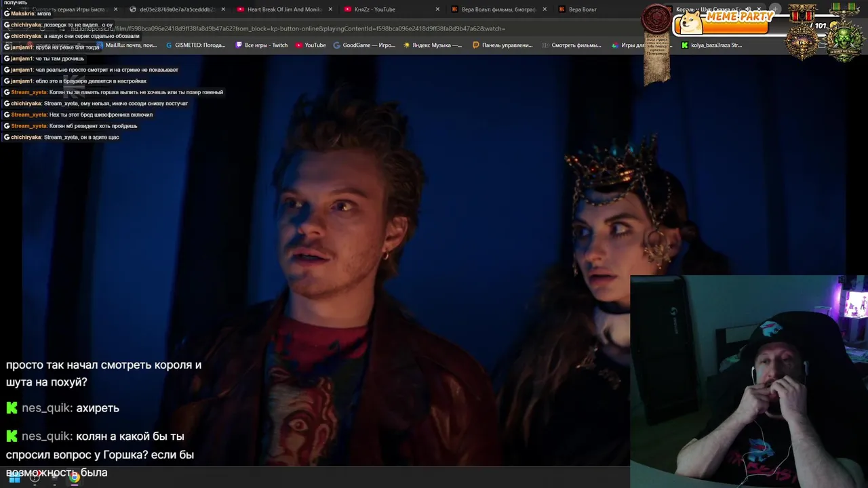Open the Все игры - Twitch bookmark

pyautogui.click(x=262, y=45)
